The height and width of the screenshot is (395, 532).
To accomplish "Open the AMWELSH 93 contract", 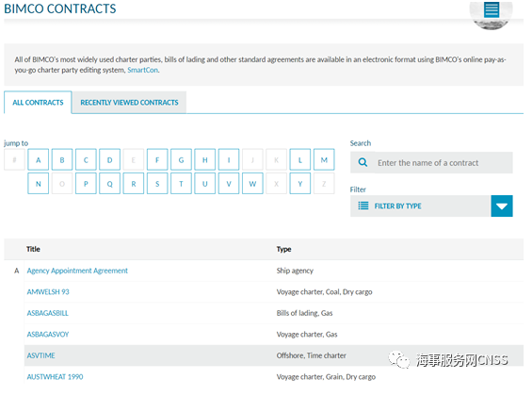I will coord(48,291).
